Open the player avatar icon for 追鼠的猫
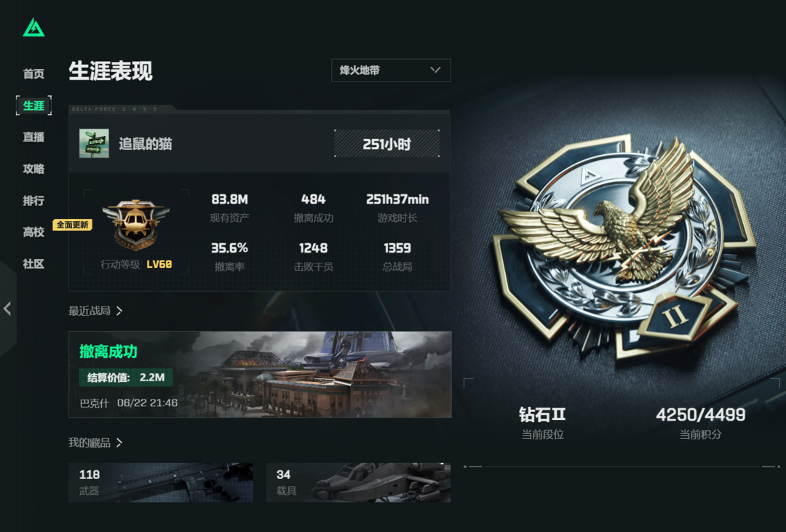The height and width of the screenshot is (532, 786). pyautogui.click(x=94, y=143)
